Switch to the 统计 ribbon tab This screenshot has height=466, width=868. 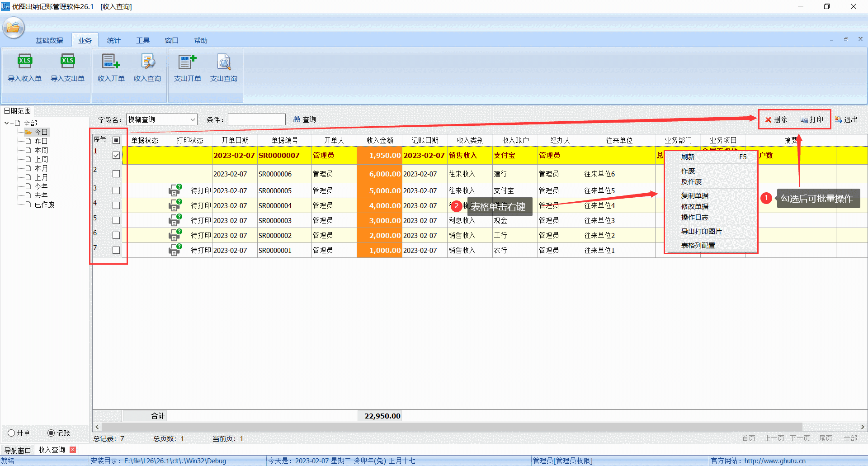tap(113, 40)
